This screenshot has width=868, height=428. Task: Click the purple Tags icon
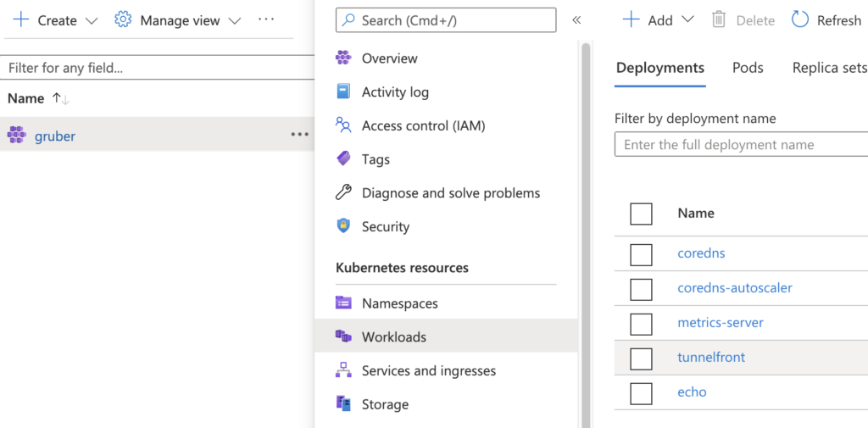click(x=344, y=158)
